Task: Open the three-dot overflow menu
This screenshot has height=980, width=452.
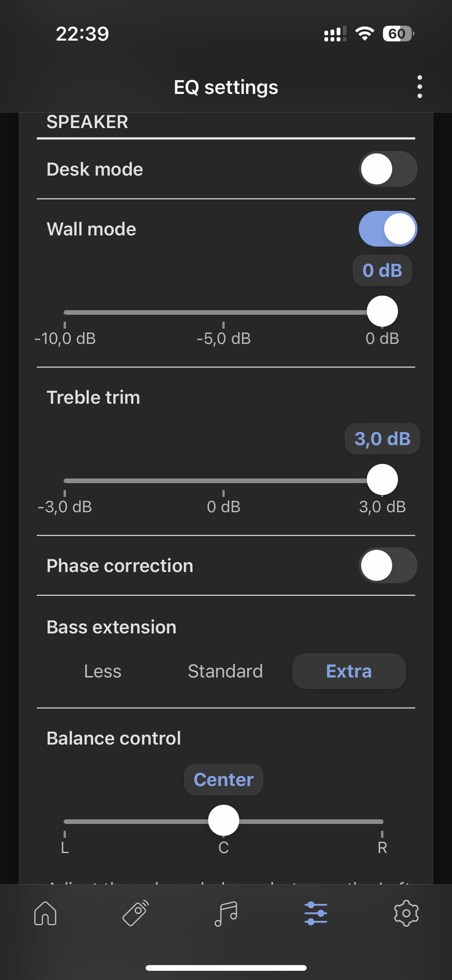Action: pyautogui.click(x=419, y=87)
